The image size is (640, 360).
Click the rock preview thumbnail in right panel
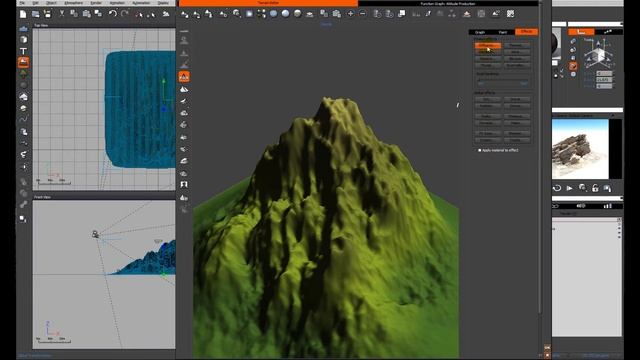(x=580, y=149)
